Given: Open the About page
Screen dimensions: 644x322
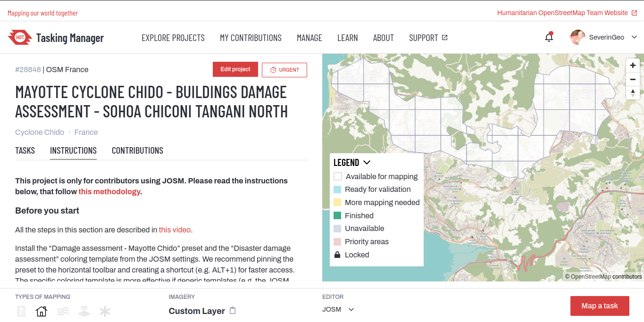Looking at the screenshot, I should click(384, 38).
